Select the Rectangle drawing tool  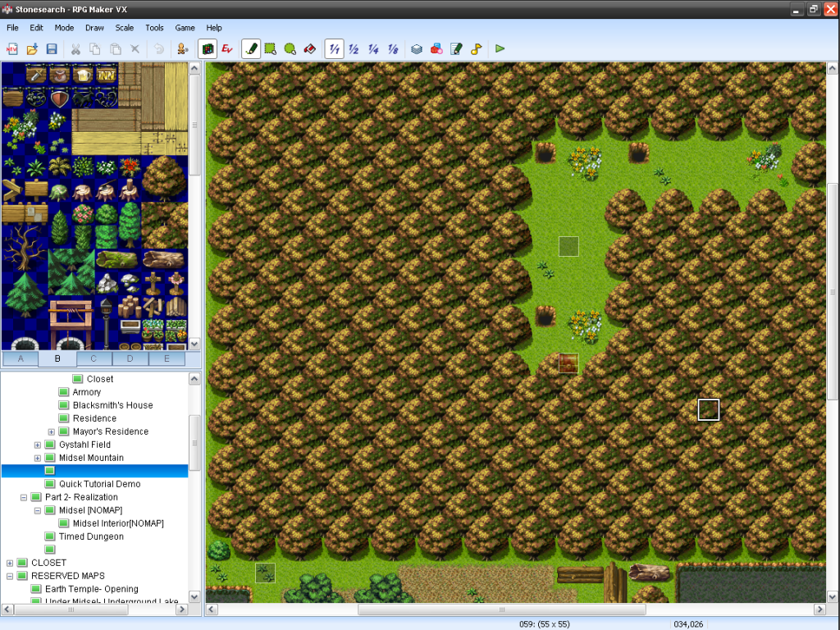pos(271,49)
